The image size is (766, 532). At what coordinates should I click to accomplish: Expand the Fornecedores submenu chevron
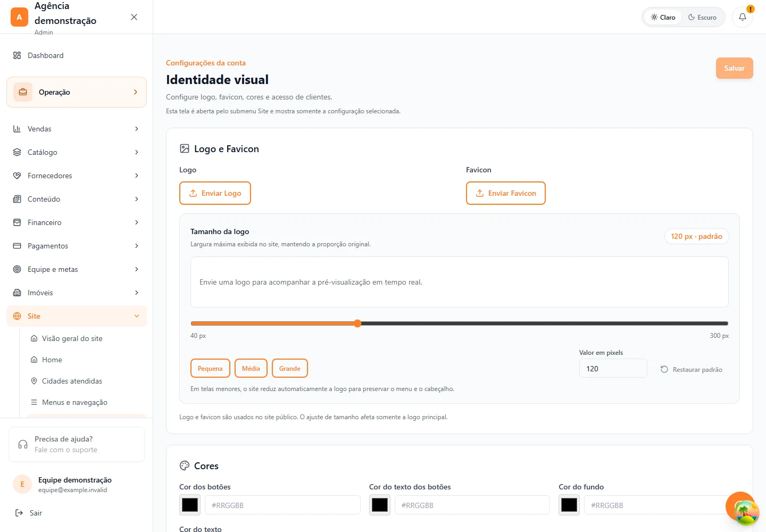click(137, 176)
